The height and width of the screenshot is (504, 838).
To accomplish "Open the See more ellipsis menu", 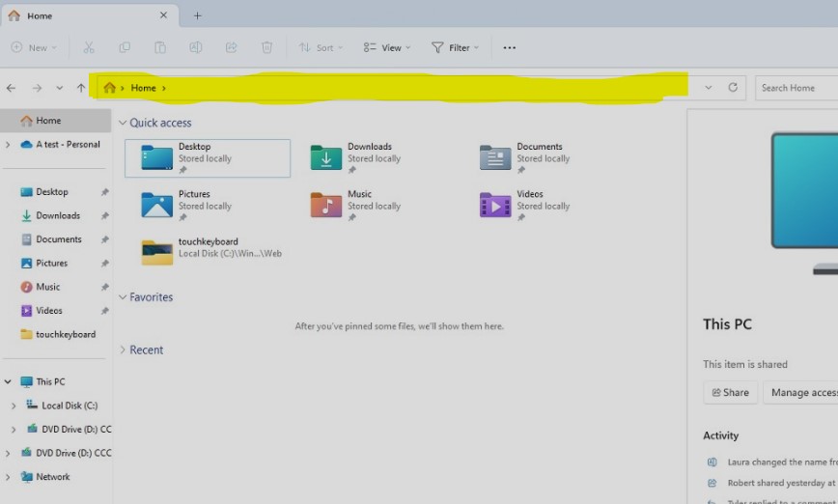I will pos(510,47).
